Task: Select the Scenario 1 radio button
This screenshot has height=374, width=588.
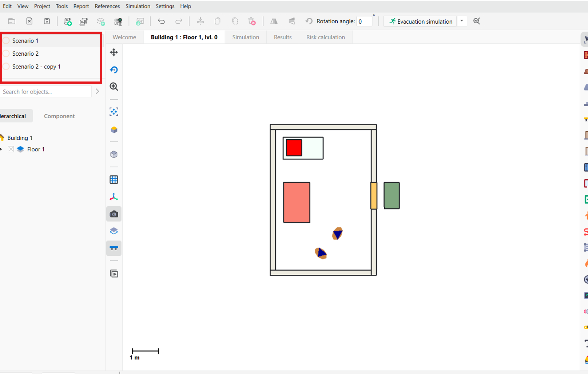Action: tap(6, 40)
